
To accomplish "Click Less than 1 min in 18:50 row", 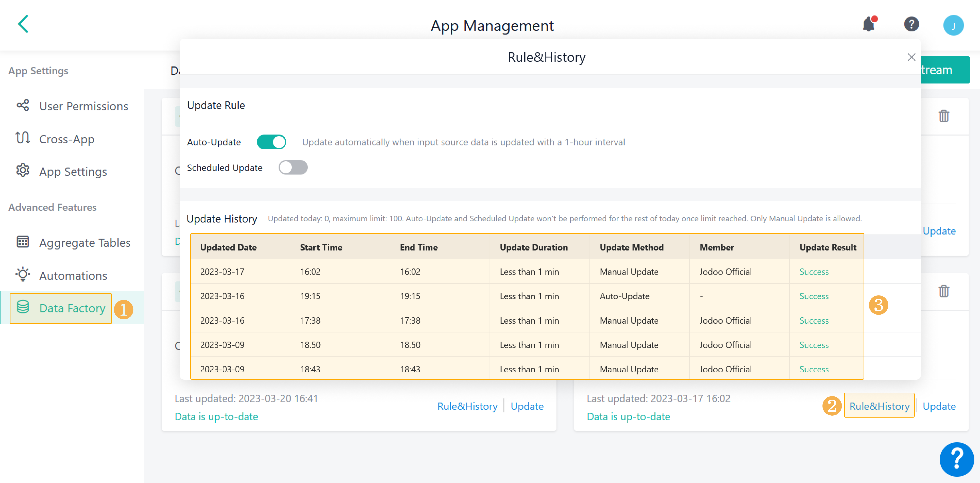I will [529, 345].
